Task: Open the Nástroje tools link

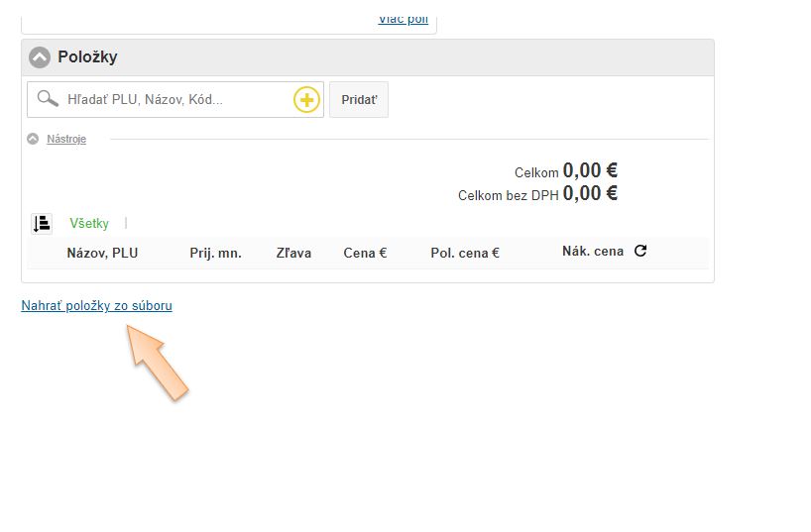Action: coord(66,140)
